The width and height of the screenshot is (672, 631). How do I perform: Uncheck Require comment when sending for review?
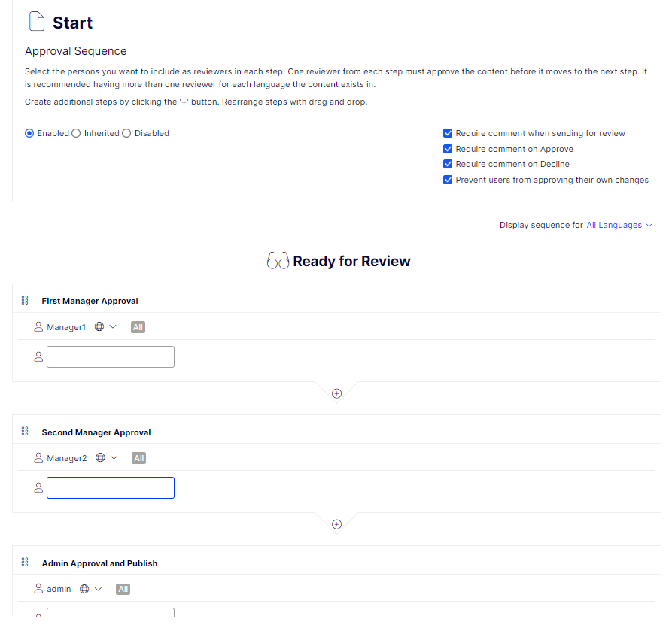tap(448, 133)
